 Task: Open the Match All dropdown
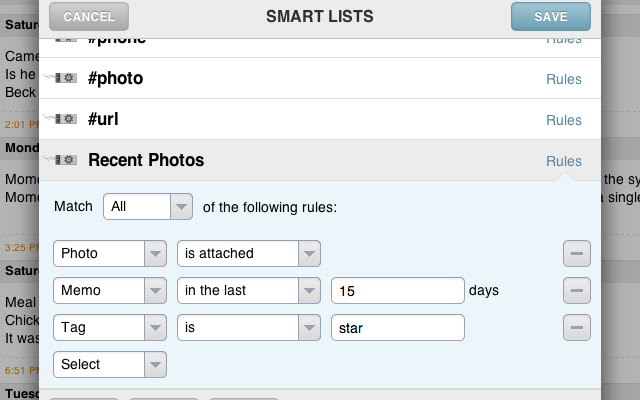point(148,207)
